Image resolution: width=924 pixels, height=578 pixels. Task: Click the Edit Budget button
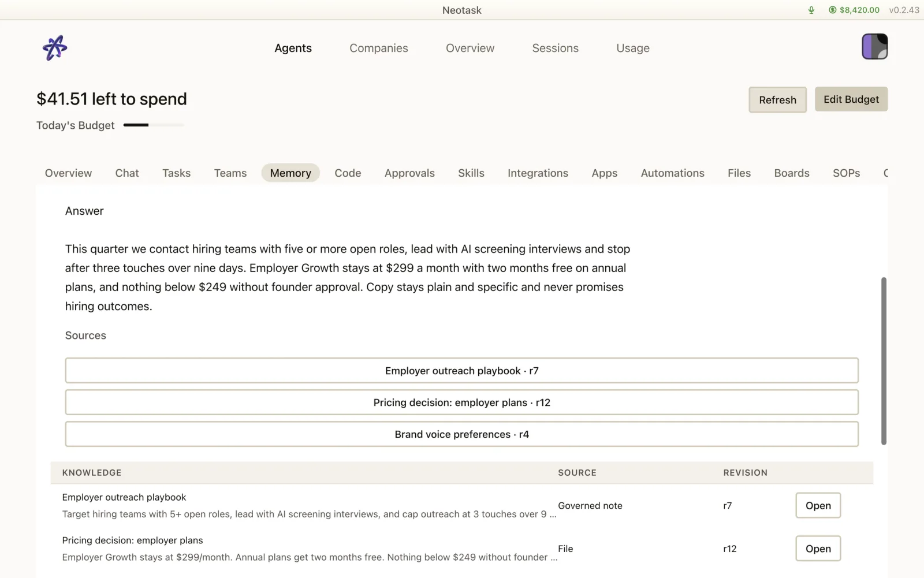(851, 99)
